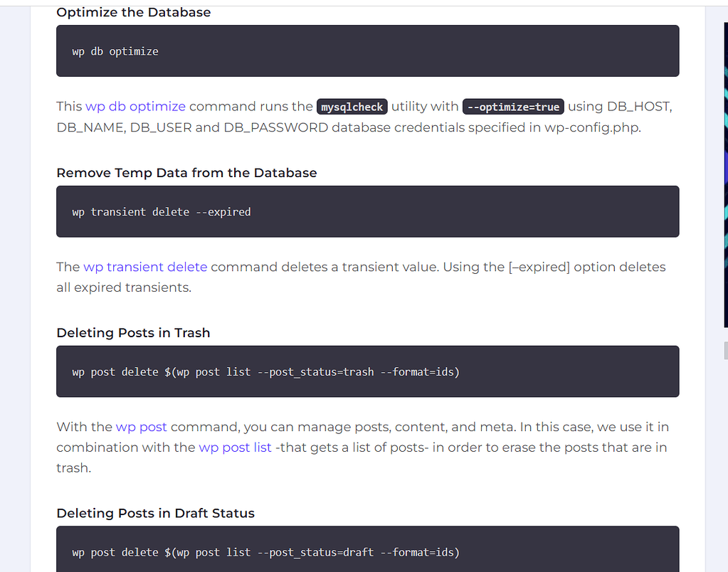The height and width of the screenshot is (572, 728).
Task: Select the wp db optimize code block
Action: pyautogui.click(x=367, y=51)
